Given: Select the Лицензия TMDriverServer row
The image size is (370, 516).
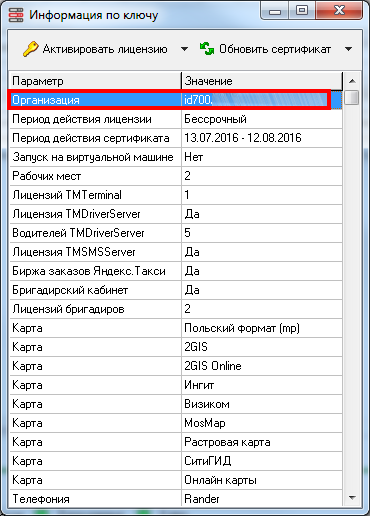Looking at the screenshot, I should (176, 214).
